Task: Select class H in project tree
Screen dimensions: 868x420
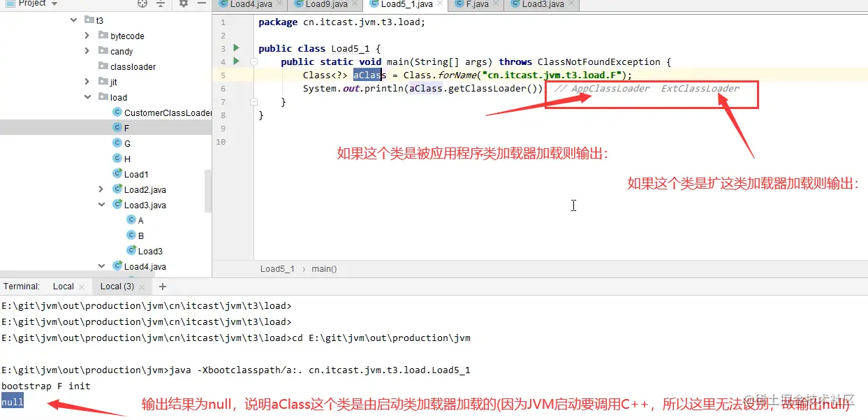Action: (127, 159)
